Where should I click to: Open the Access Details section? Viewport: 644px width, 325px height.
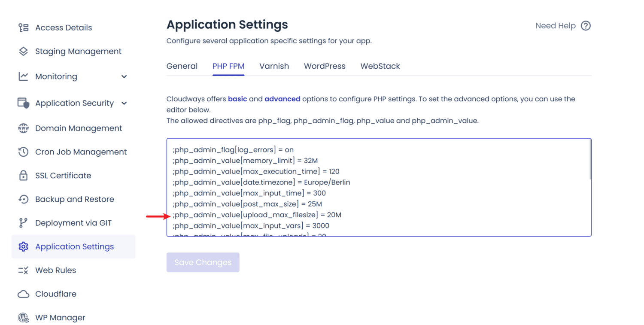click(x=64, y=27)
